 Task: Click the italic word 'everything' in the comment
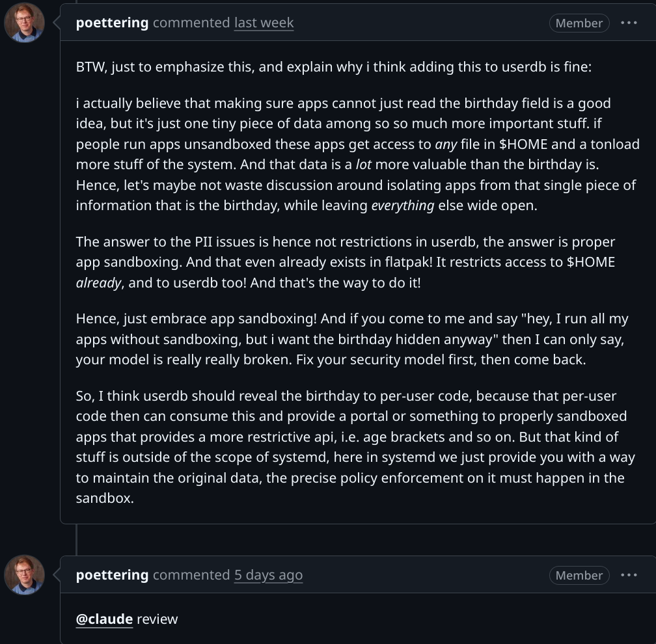point(402,205)
